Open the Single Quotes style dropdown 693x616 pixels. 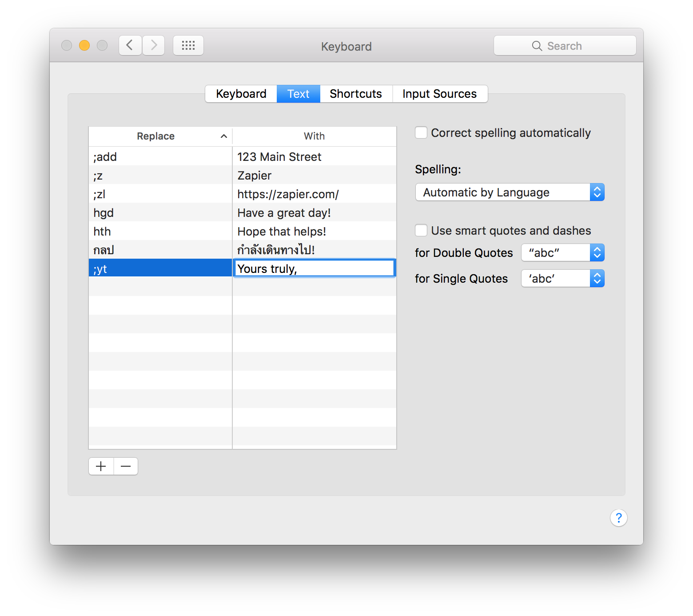click(x=562, y=278)
